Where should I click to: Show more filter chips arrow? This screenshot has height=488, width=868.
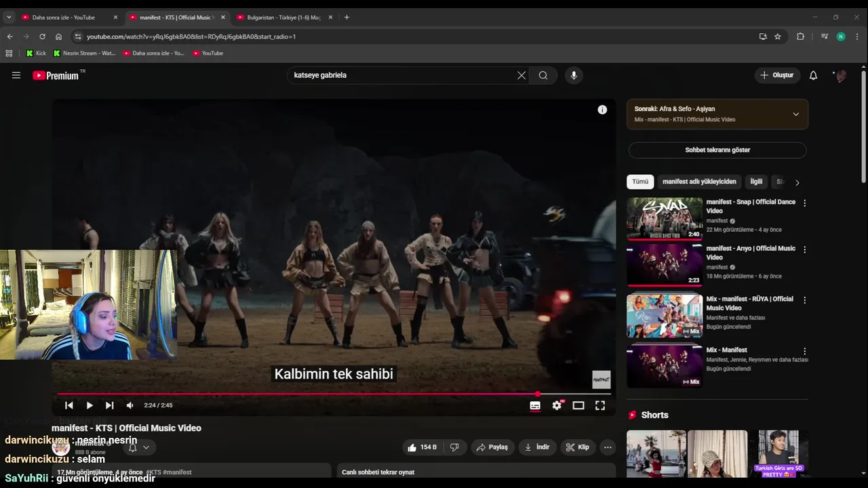(797, 182)
